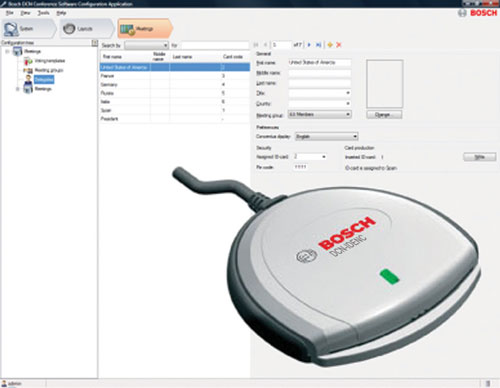This screenshot has height=388, width=500.
Task: Click the record number field
Action: [281, 45]
